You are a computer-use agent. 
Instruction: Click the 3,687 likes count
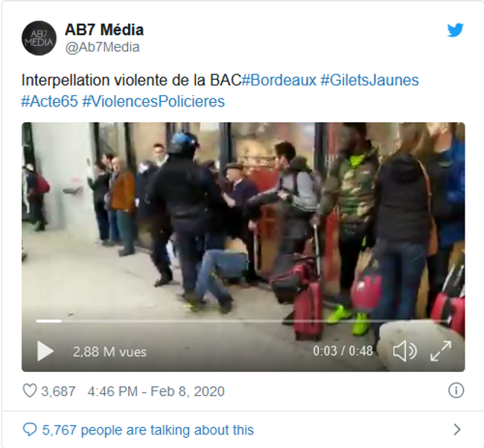click(58, 391)
